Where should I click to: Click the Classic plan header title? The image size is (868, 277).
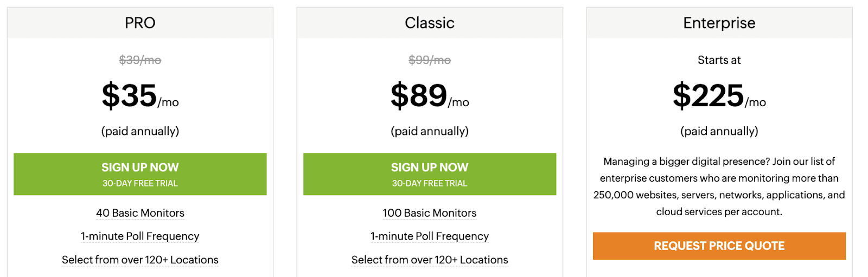(429, 23)
